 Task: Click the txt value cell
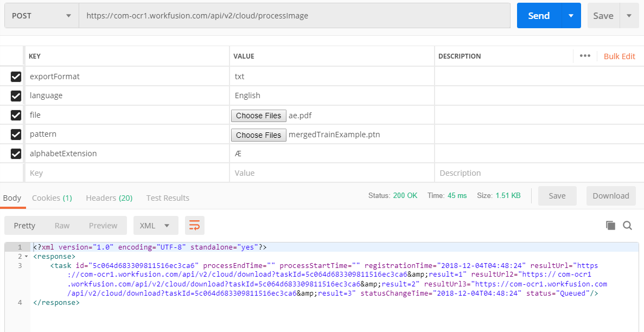tap(332, 76)
